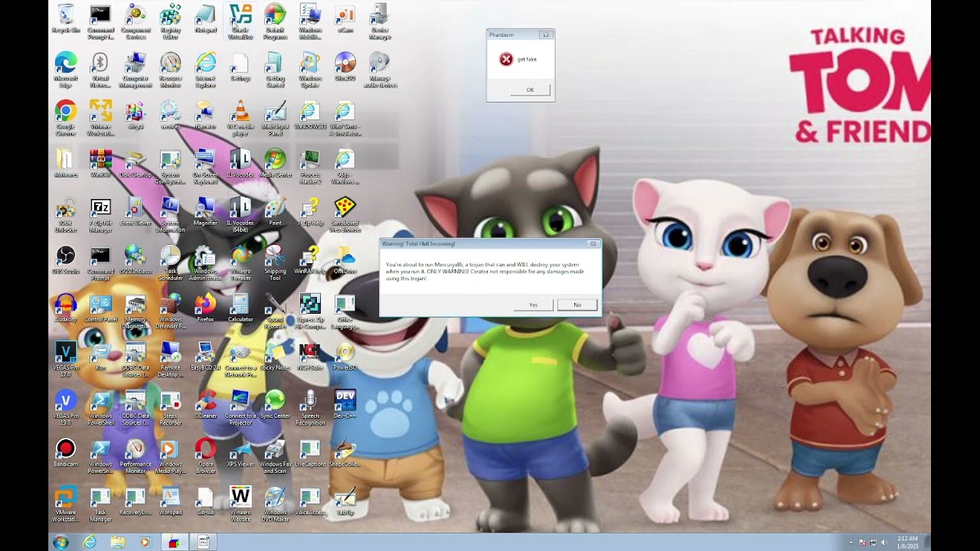
Task: Open the Winaero Website shortcut
Action: pyautogui.click(x=240, y=504)
